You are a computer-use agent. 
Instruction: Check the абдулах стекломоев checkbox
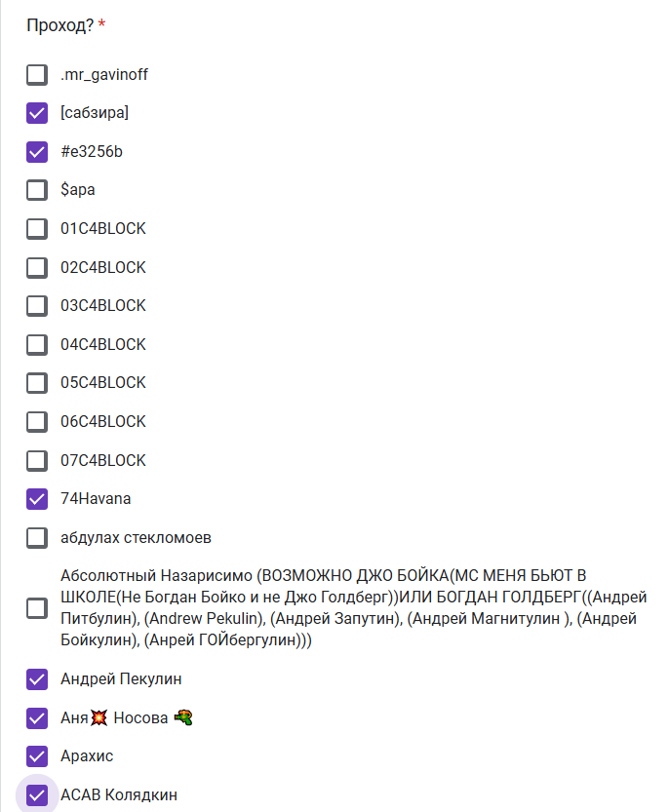[x=37, y=538]
